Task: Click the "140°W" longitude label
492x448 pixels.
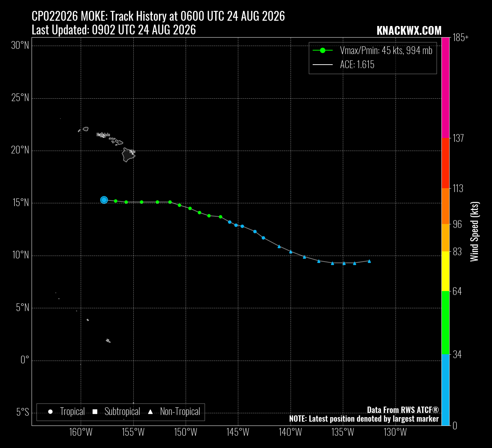Action: click(290, 432)
